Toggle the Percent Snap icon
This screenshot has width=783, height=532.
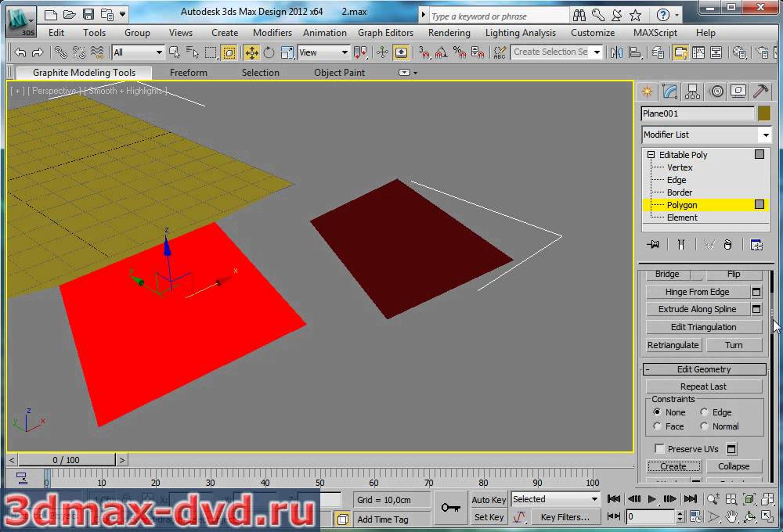(460, 52)
